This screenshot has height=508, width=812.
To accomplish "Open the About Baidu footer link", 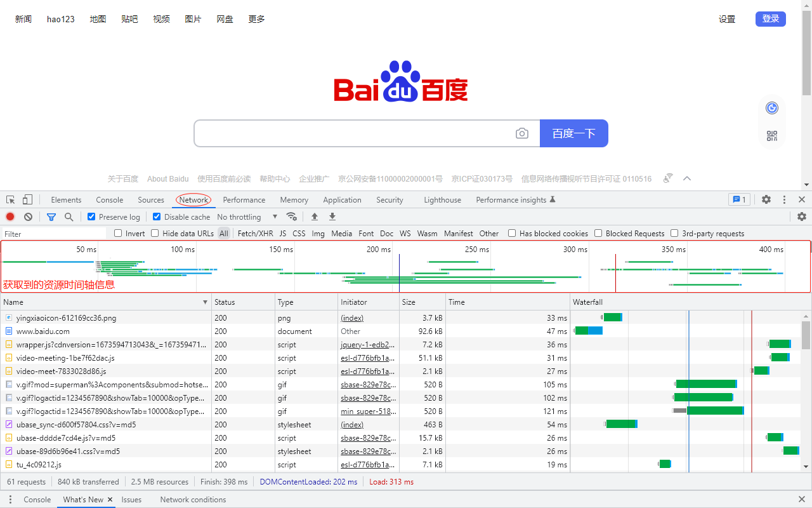I will tap(168, 179).
